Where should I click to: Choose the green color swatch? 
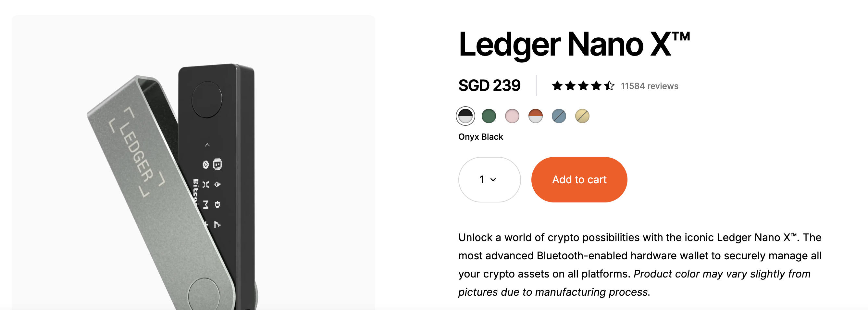489,116
